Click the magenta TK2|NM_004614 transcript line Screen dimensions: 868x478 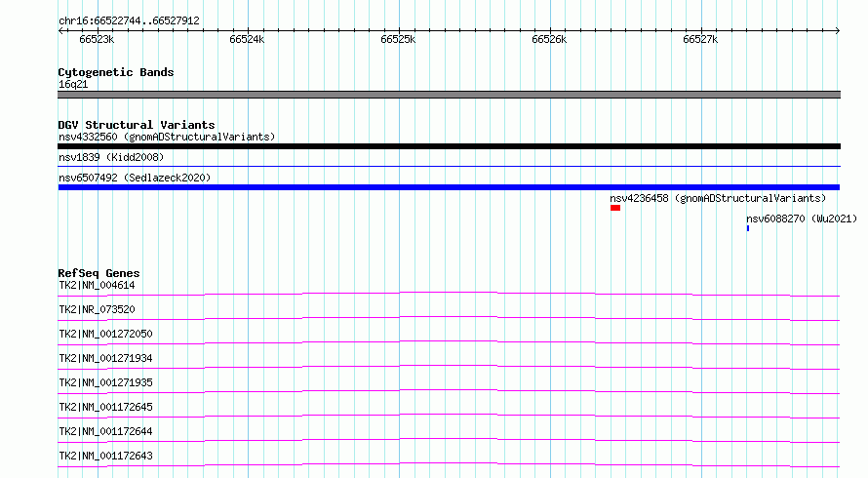click(449, 294)
